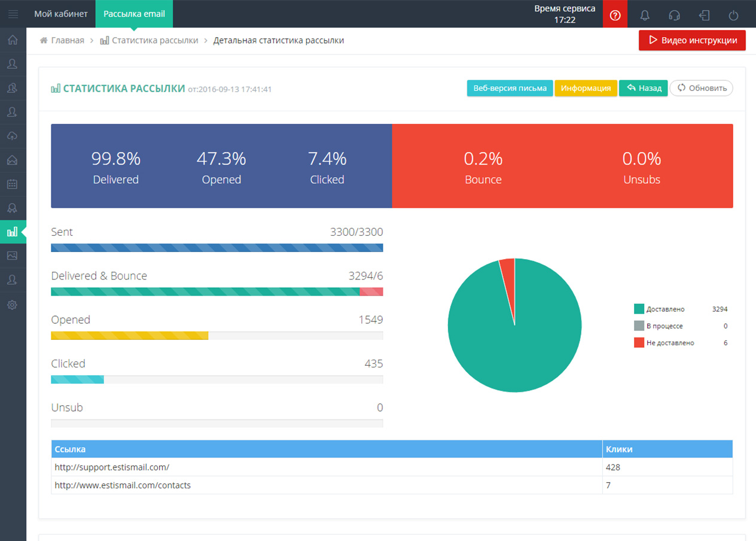Click the headset support icon
Viewport: 756px width, 541px height.
[x=674, y=15]
